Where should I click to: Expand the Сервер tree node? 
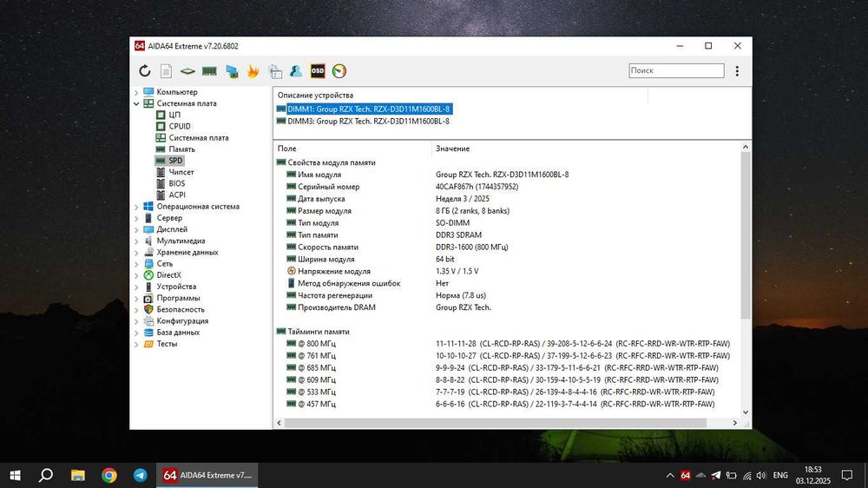point(137,218)
